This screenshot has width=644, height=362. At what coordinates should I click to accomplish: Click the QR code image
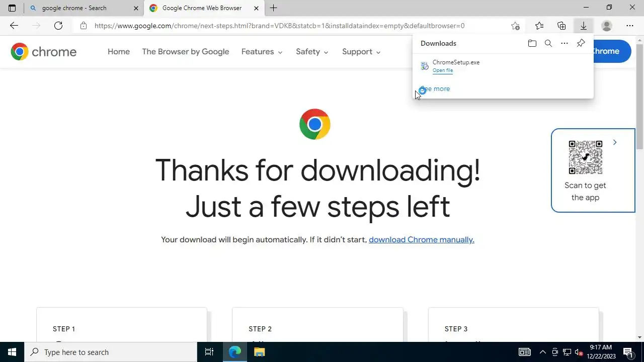[585, 157]
